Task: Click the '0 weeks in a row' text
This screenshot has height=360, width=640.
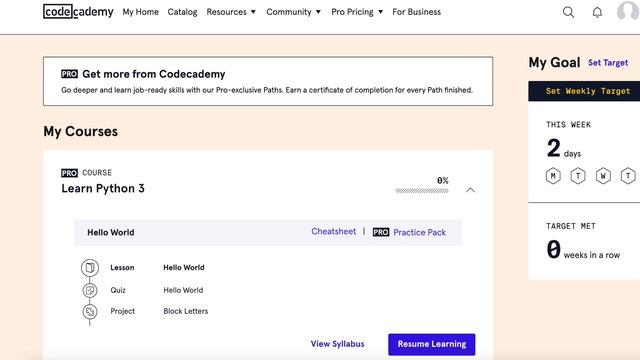Action: tap(583, 250)
